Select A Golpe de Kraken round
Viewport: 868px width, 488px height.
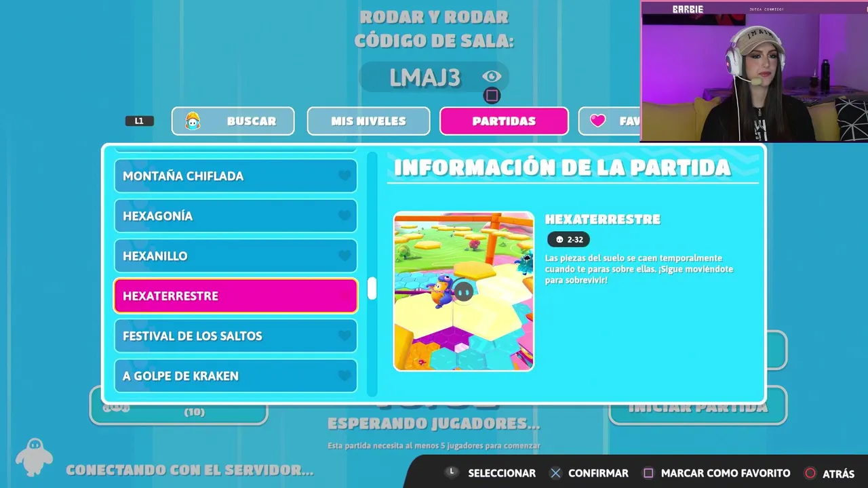[x=235, y=375]
